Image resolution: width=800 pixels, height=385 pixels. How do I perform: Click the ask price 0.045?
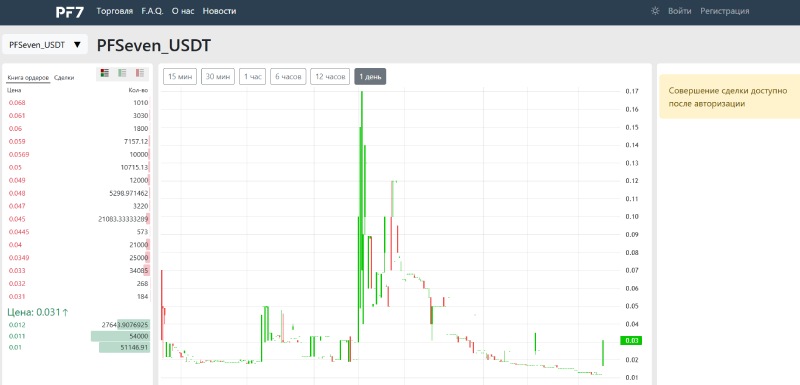(17, 219)
